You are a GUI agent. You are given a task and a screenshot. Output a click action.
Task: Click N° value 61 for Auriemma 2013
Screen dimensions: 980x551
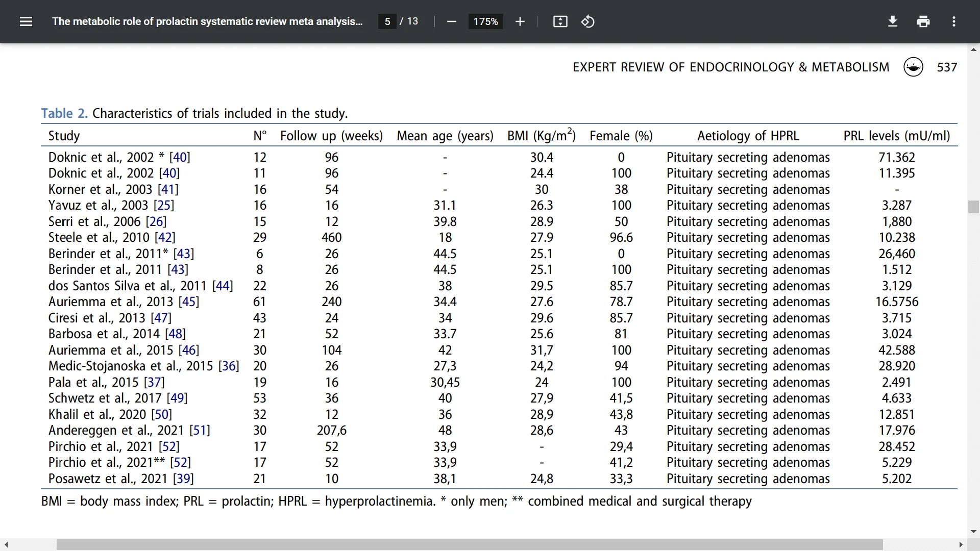click(259, 302)
